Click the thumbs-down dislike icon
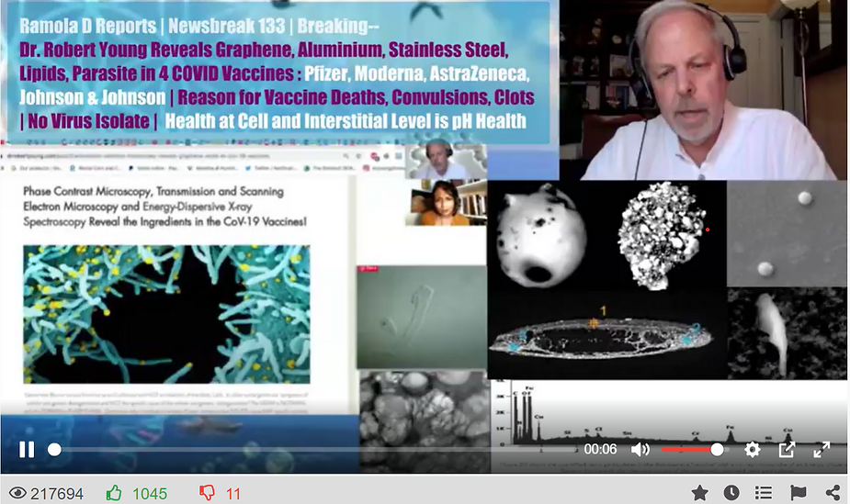 [208, 493]
